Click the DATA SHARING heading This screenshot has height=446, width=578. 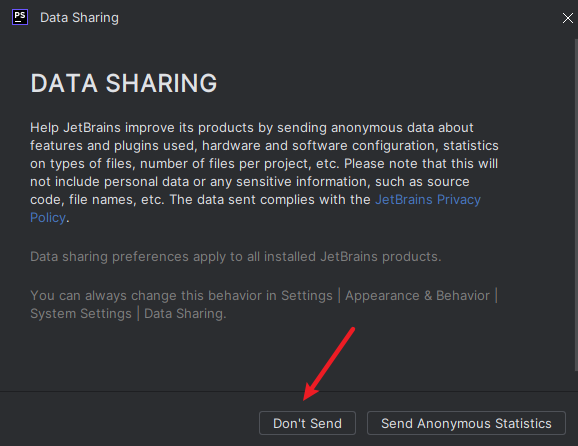[124, 83]
